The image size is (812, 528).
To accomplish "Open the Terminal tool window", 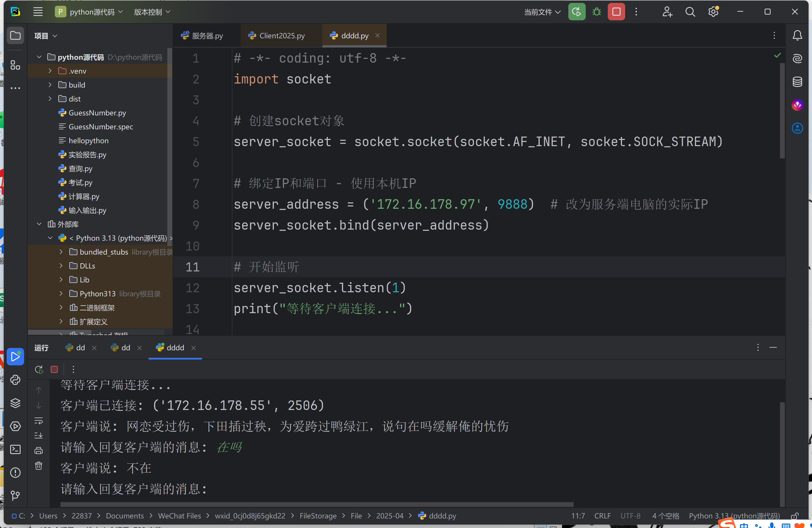I will click(15, 449).
